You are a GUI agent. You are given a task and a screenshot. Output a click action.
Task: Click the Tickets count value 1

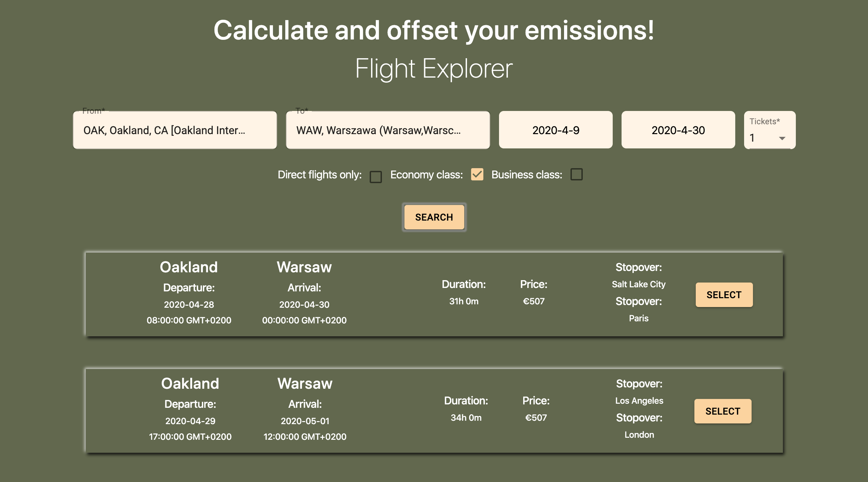coord(752,138)
